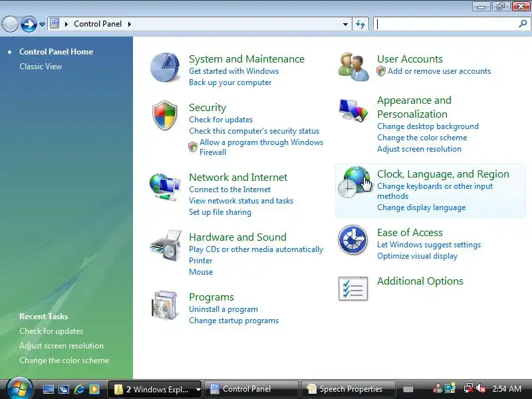532x399 pixels.
Task: Click the Refresh button beside the address bar
Action: (360, 24)
